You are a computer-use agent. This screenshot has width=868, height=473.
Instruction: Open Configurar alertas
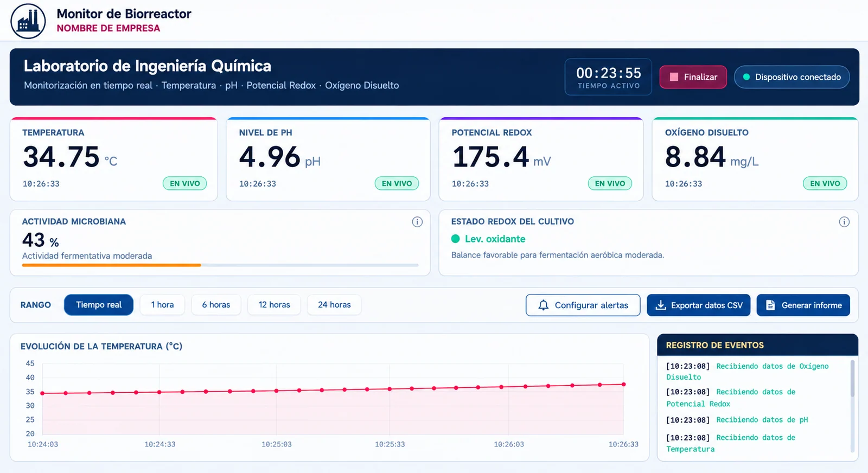(583, 305)
